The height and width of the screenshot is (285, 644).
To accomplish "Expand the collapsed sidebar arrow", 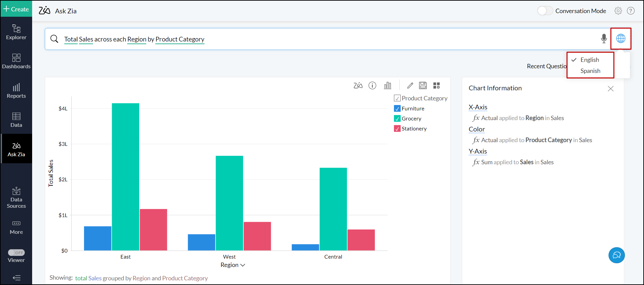I will click(x=16, y=278).
